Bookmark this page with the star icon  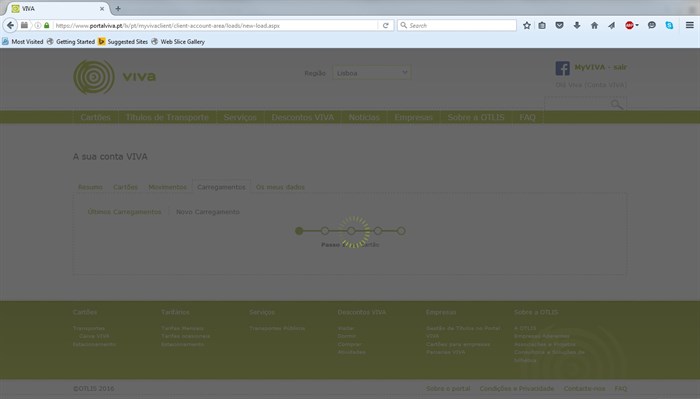tap(527, 25)
